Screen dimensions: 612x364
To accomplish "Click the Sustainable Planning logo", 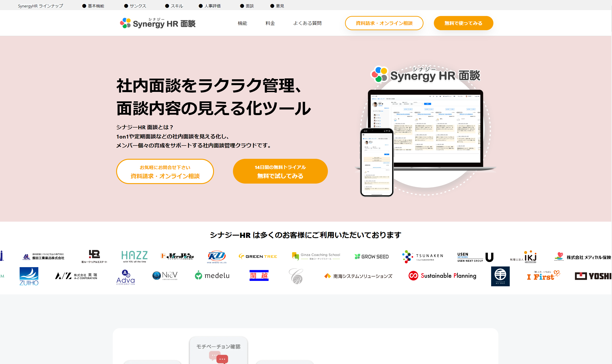I will (442, 276).
